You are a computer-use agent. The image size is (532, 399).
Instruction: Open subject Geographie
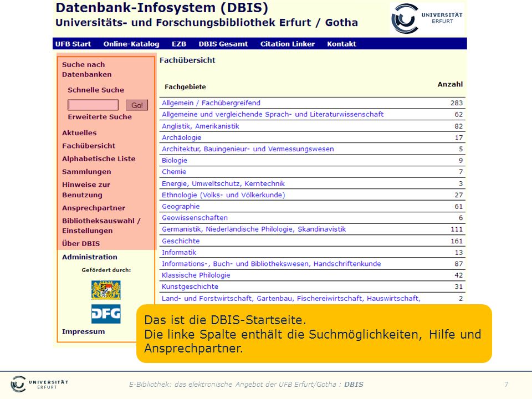click(181, 206)
